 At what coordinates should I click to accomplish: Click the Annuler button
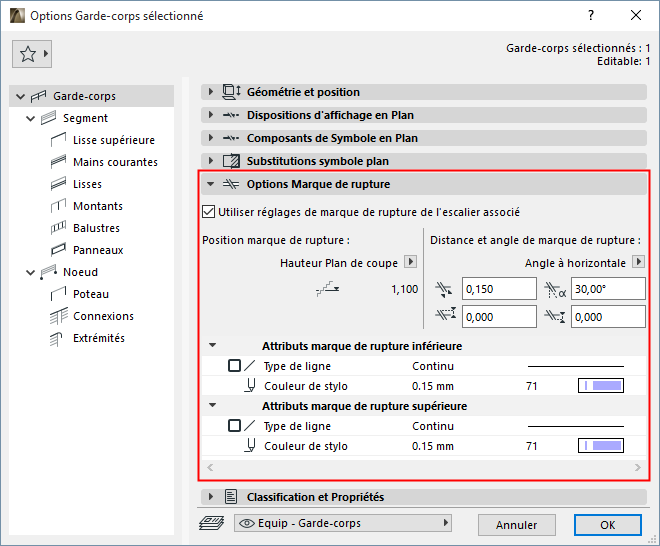point(516,525)
